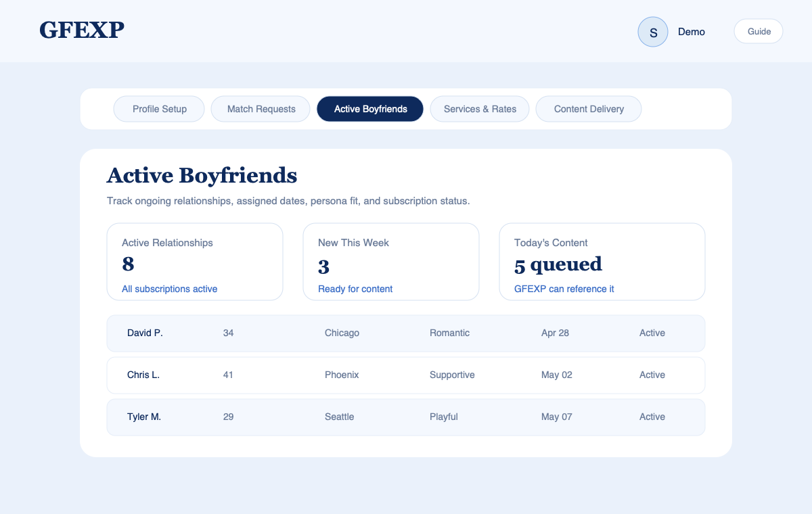Select the Active Boyfriends tab

370,109
